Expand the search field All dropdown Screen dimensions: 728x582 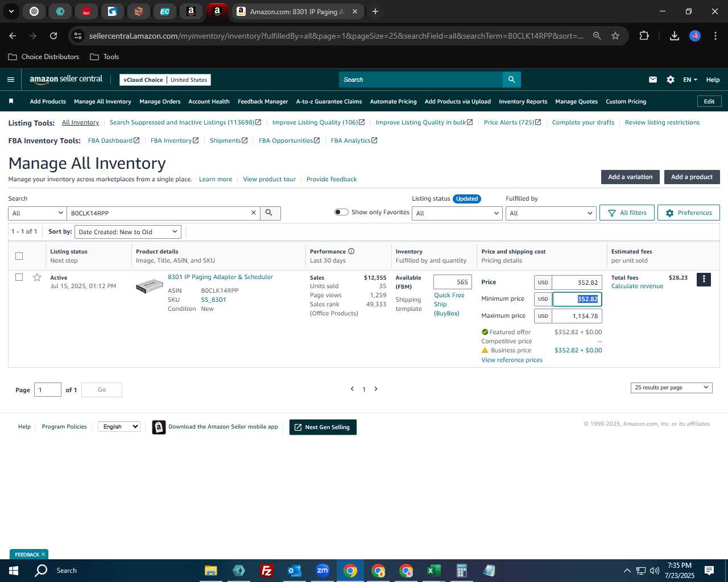(38, 213)
